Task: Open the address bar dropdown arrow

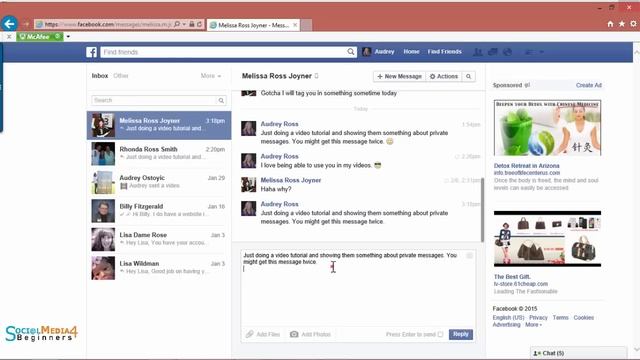Action: tap(184, 24)
